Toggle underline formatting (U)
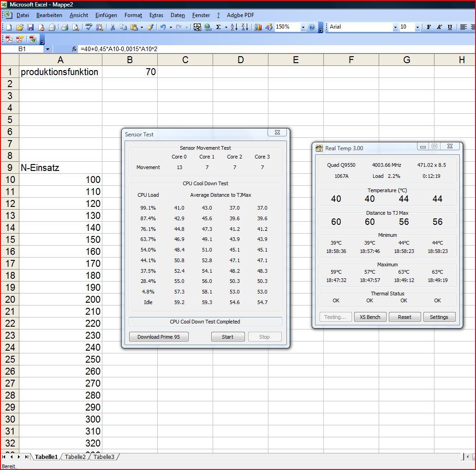This screenshot has width=476, height=470. click(450, 27)
